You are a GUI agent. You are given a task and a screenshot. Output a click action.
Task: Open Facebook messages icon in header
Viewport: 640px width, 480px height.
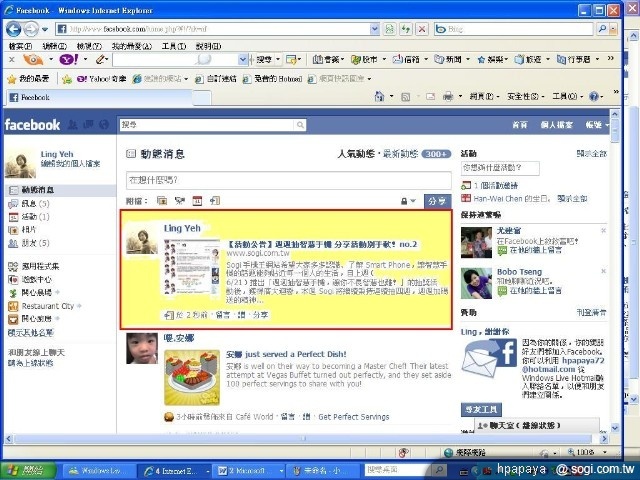tap(89, 125)
